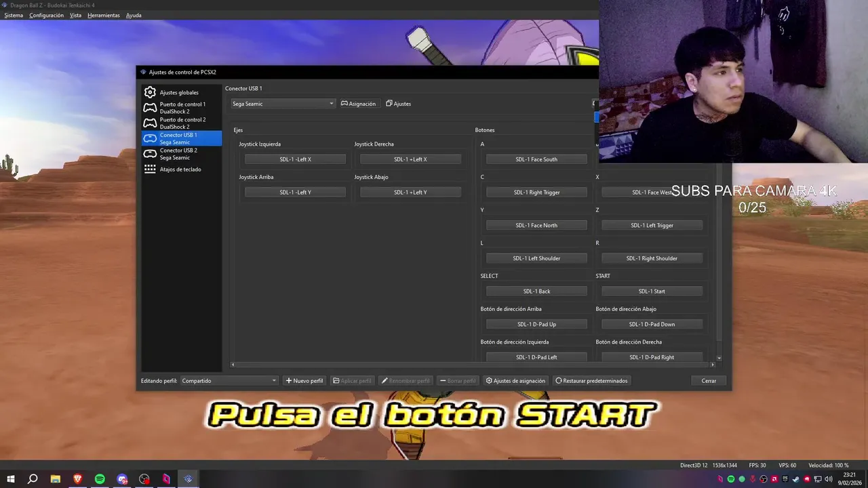This screenshot has width=868, height=488.
Task: Click FPS: 30 status bar entry
Action: click(757, 465)
